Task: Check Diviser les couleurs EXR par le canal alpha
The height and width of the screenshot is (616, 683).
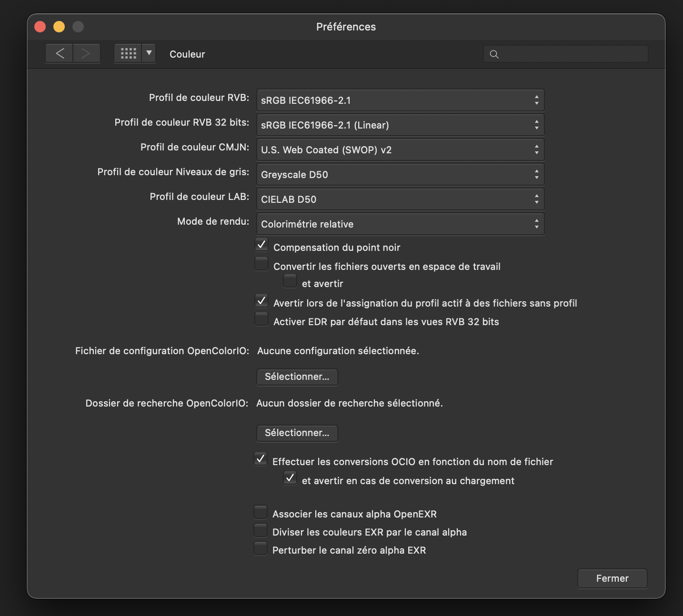Action: tap(261, 530)
